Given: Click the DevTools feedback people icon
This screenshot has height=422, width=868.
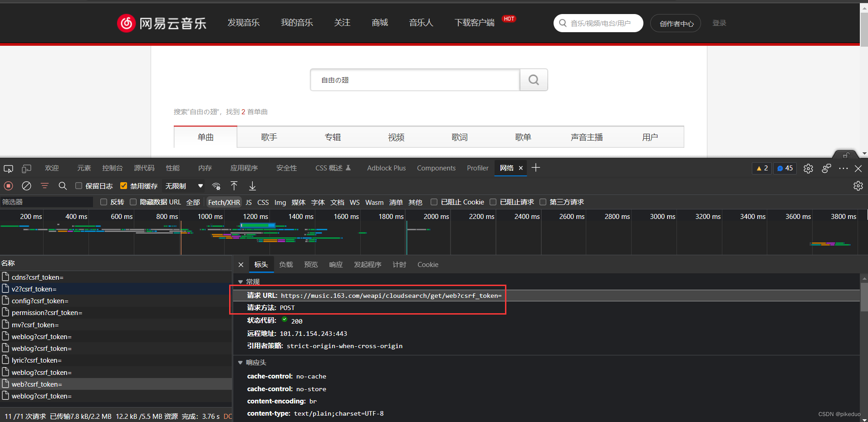Looking at the screenshot, I should pos(826,168).
